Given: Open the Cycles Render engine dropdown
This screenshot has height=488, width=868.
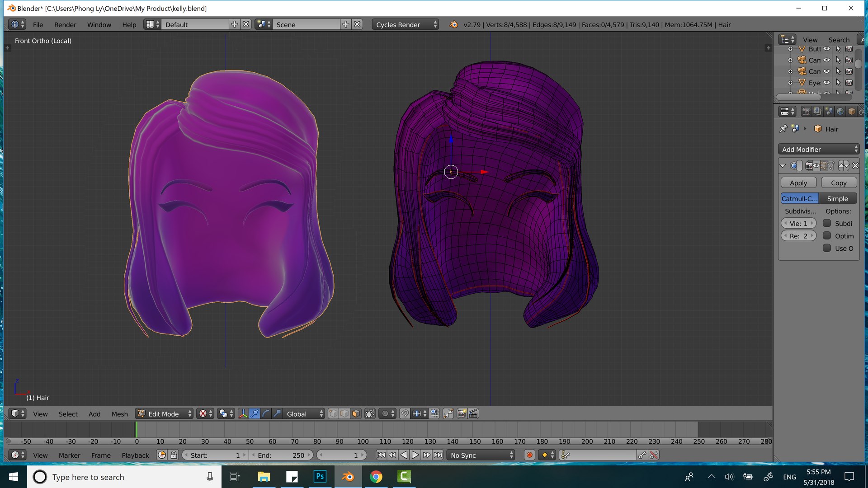Looking at the screenshot, I should (x=406, y=24).
